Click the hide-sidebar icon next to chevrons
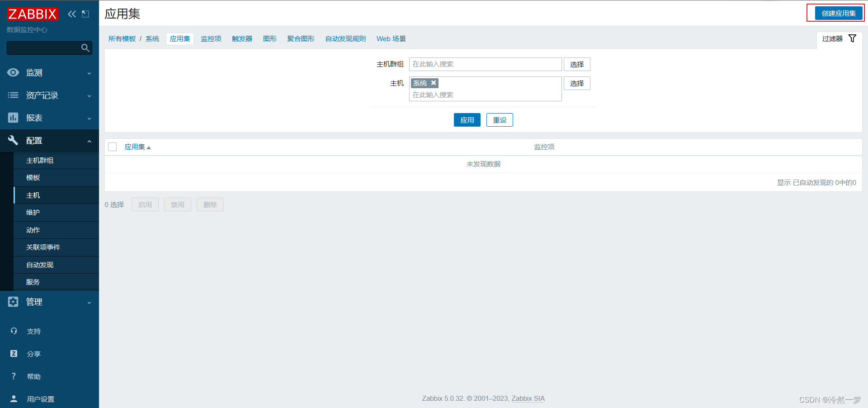Image resolution: width=868 pixels, height=408 pixels. tap(85, 14)
